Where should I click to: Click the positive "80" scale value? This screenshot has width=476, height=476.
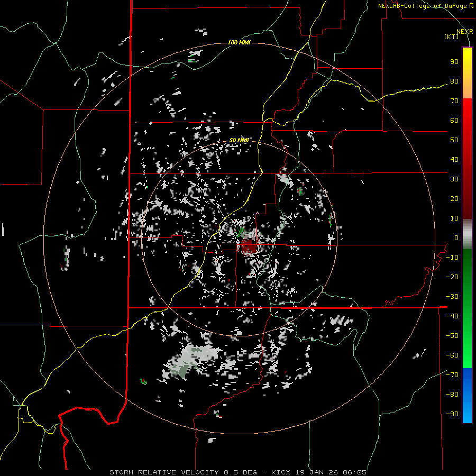pyautogui.click(x=454, y=81)
